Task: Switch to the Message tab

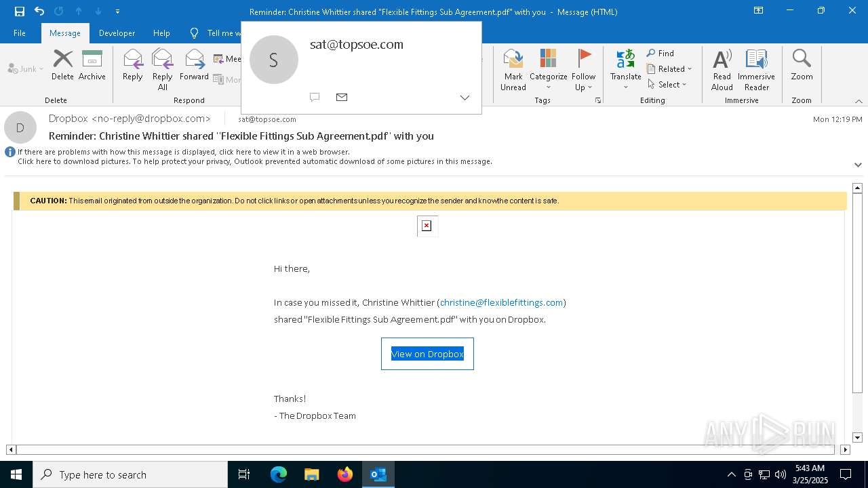Action: [x=65, y=33]
